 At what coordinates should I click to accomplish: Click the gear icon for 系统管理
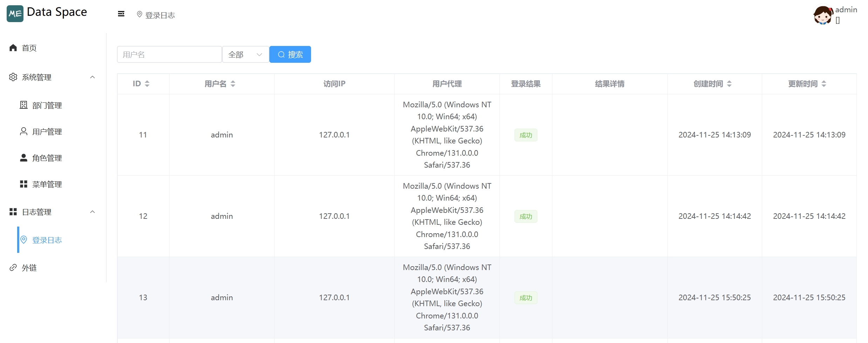13,77
